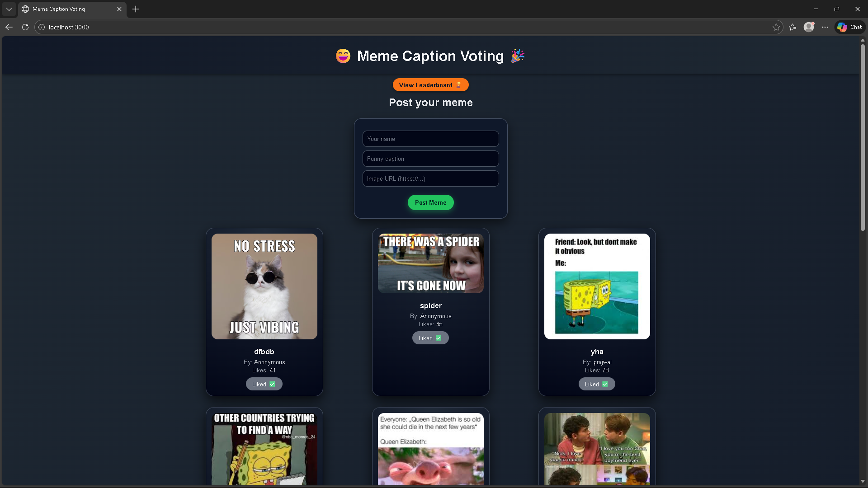
Task: Toggle the Liked button on dfbdb meme
Action: click(x=264, y=384)
